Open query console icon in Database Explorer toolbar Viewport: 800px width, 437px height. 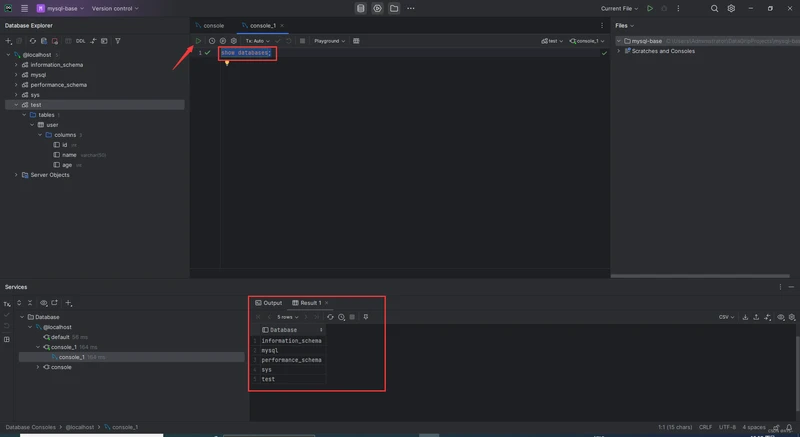104,41
